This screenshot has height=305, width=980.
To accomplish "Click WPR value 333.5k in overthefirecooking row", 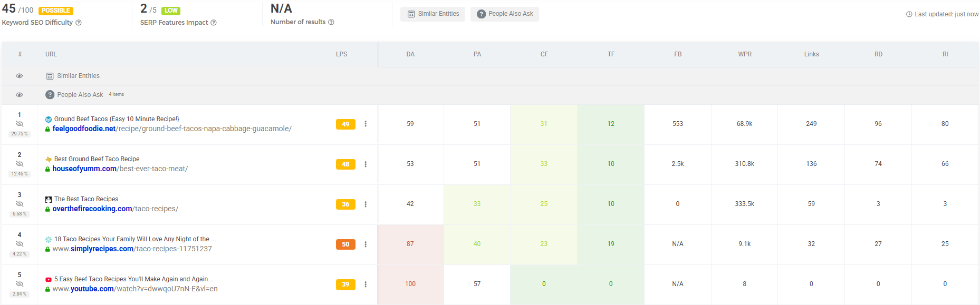I will coord(745,204).
